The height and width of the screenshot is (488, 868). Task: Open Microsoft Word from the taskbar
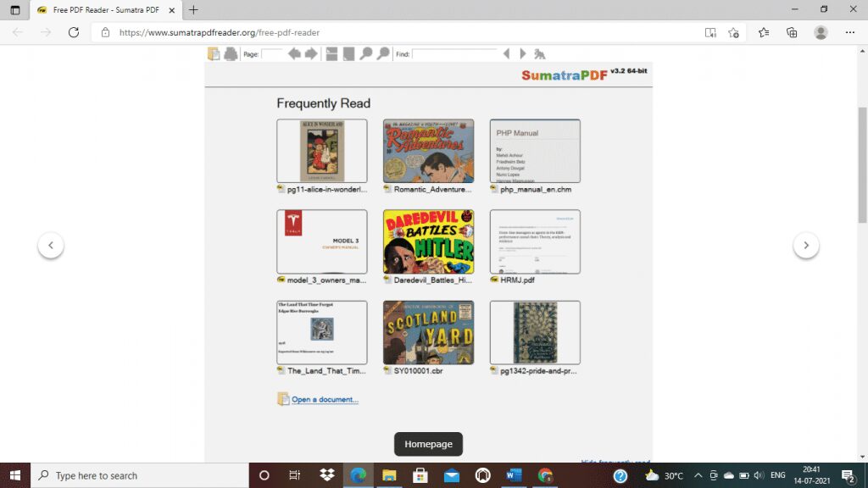[x=514, y=475]
